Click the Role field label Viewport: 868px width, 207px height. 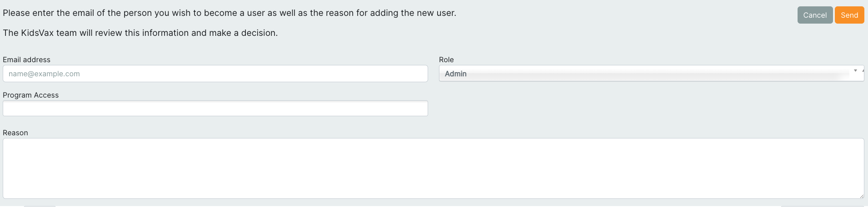(x=446, y=59)
